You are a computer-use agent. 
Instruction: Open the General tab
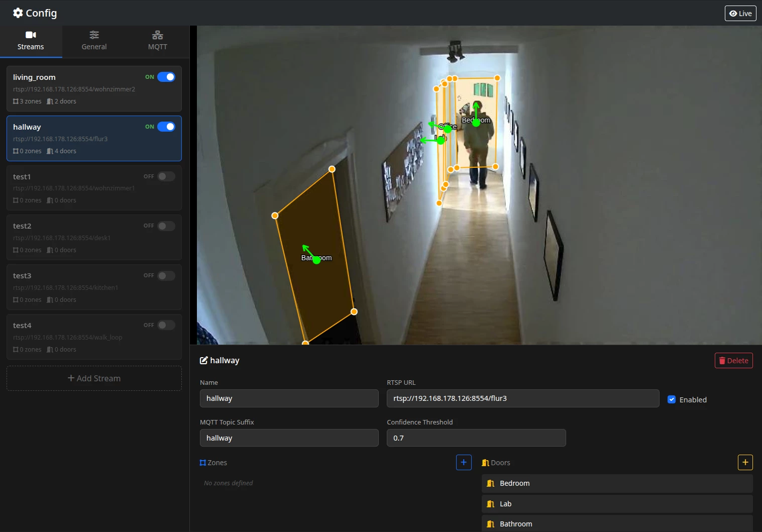coord(94,41)
